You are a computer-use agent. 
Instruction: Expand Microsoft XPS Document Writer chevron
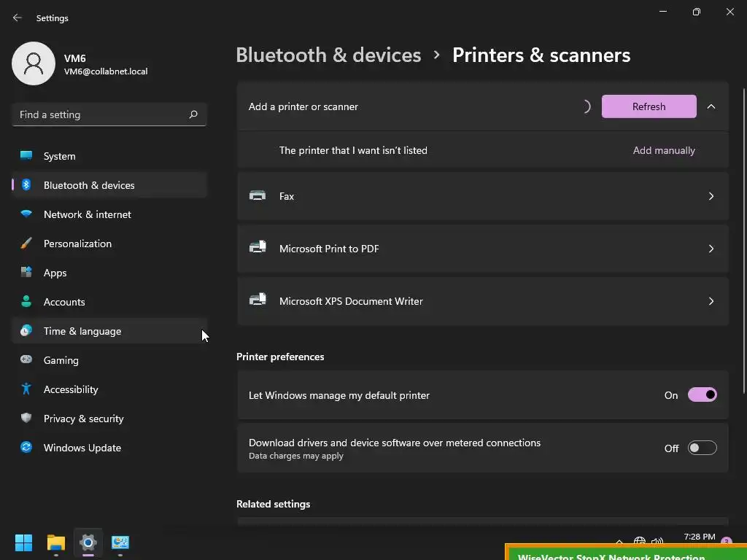point(711,301)
